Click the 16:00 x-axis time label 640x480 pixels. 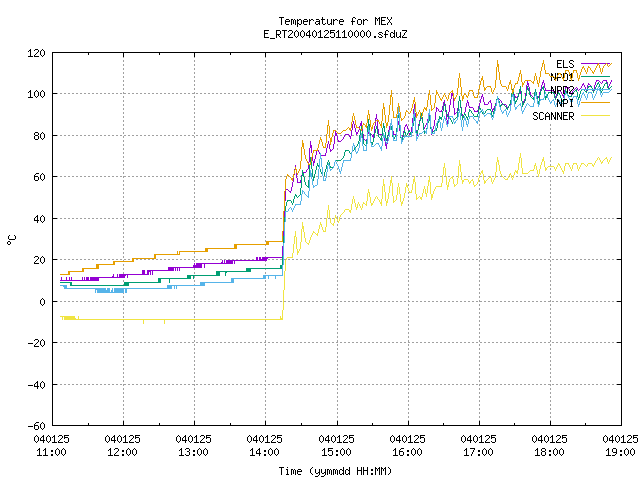coord(407,452)
